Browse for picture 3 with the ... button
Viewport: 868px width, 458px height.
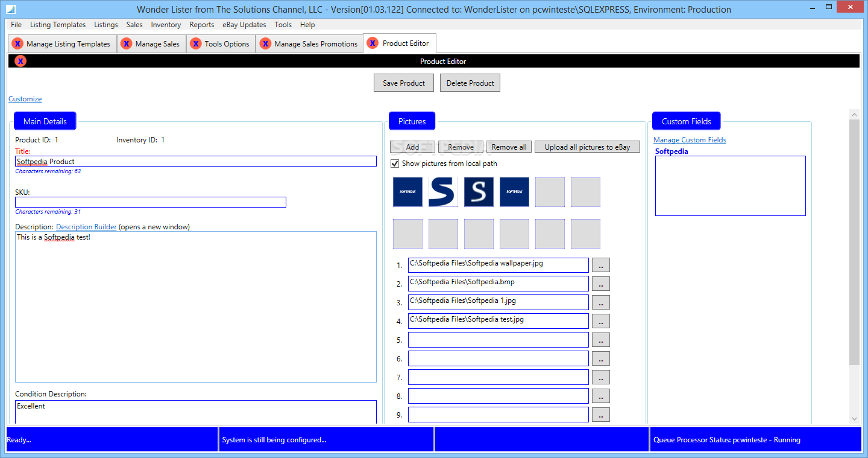tap(601, 302)
